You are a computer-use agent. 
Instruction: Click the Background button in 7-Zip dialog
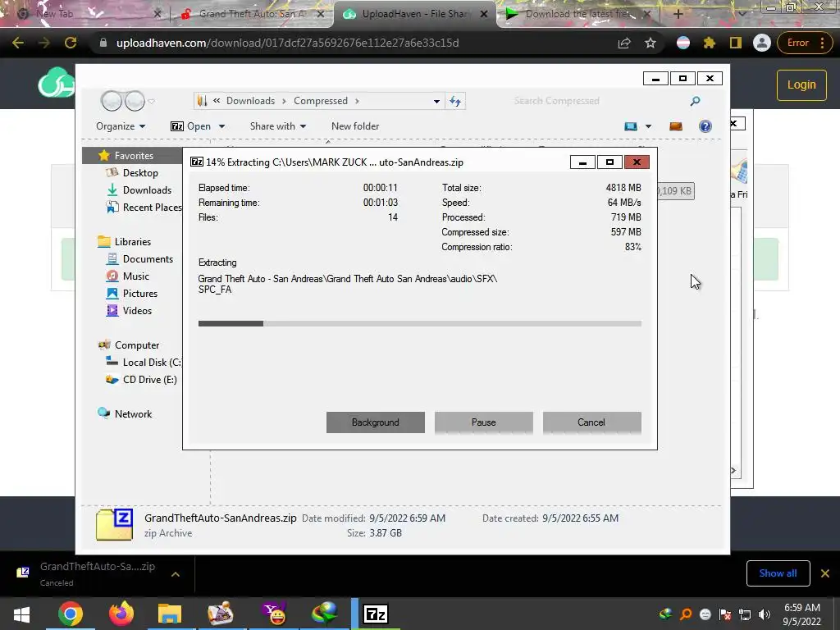point(375,422)
